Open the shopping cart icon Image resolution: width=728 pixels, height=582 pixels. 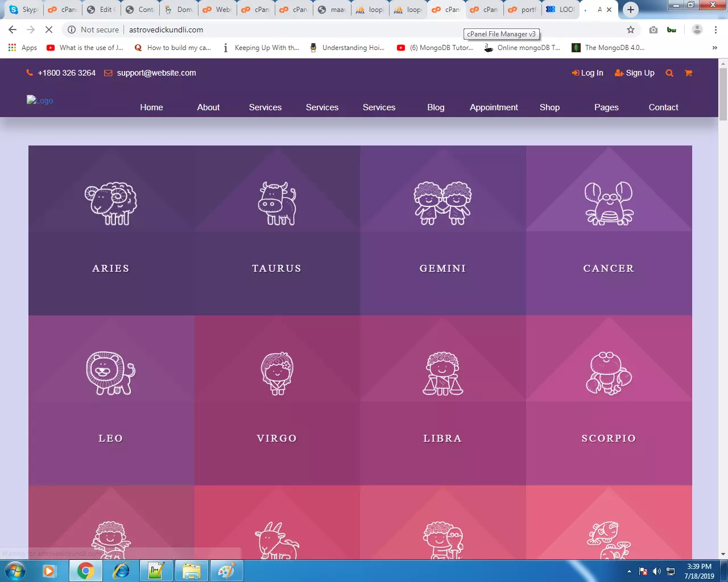pyautogui.click(x=688, y=73)
